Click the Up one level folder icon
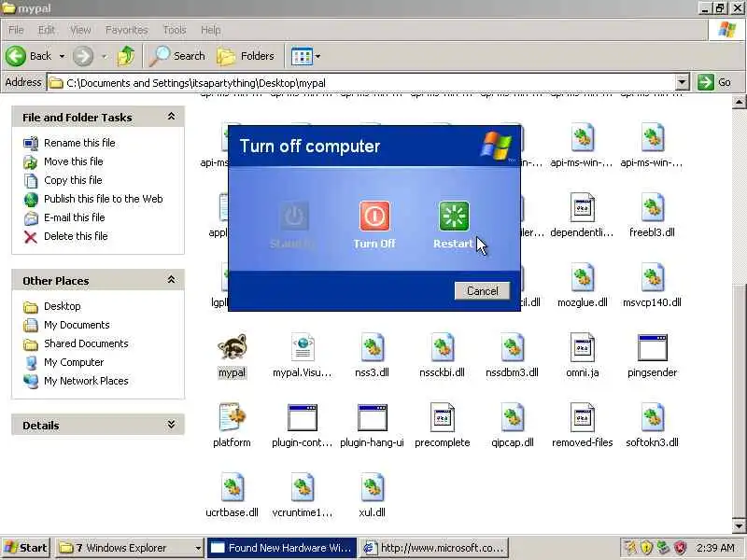Image resolution: width=747 pixels, height=560 pixels. [126, 56]
